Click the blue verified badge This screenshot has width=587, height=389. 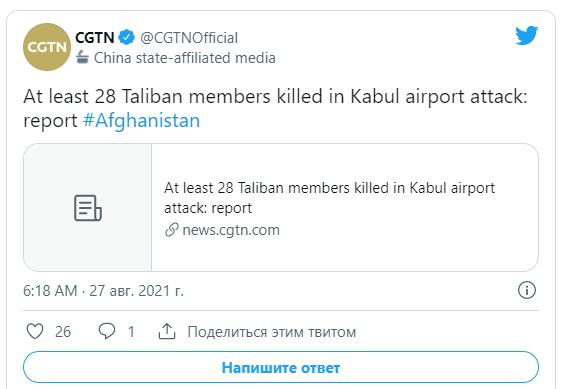click(127, 37)
